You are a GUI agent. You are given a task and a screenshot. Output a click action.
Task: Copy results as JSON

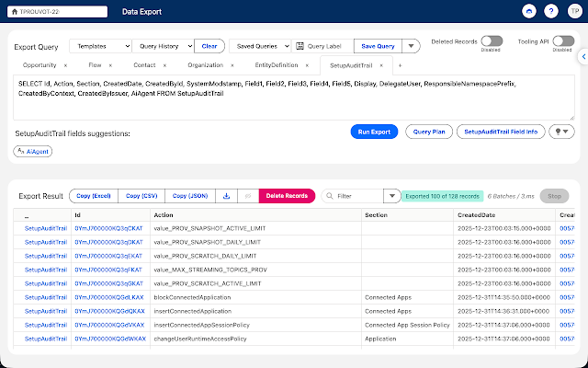coord(190,196)
